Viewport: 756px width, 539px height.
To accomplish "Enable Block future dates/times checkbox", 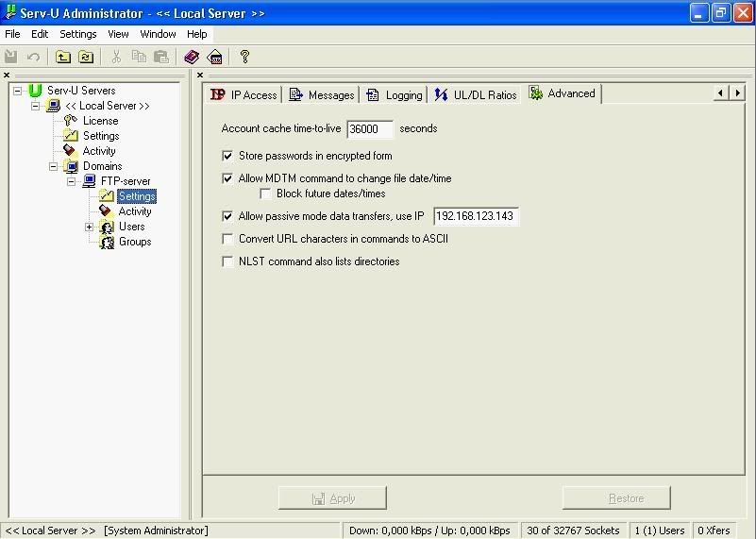I will 266,194.
